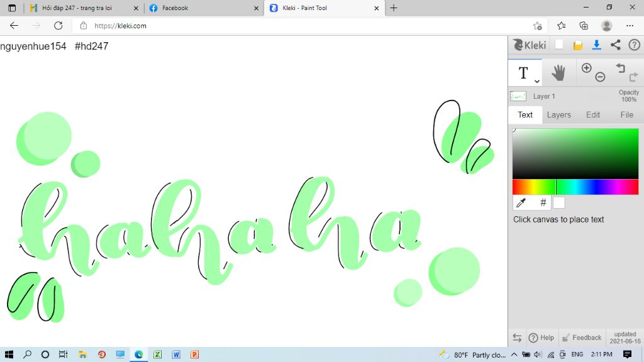644x362 pixels.
Task: Open vertical tabs actions menu
Action: pos(12,8)
